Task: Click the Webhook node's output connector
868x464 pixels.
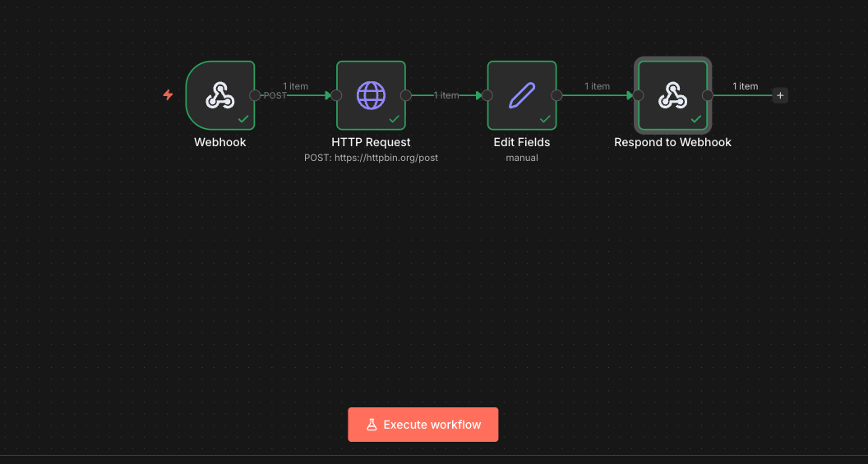Action: coord(255,95)
